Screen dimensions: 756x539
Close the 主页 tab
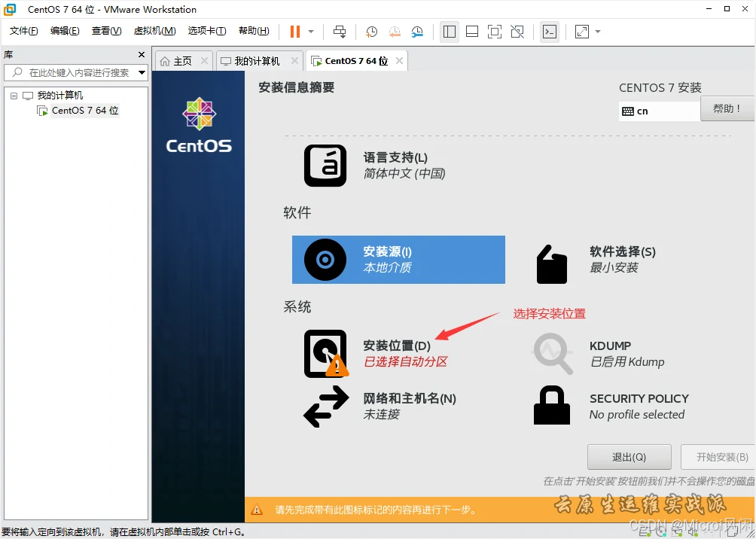(204, 61)
